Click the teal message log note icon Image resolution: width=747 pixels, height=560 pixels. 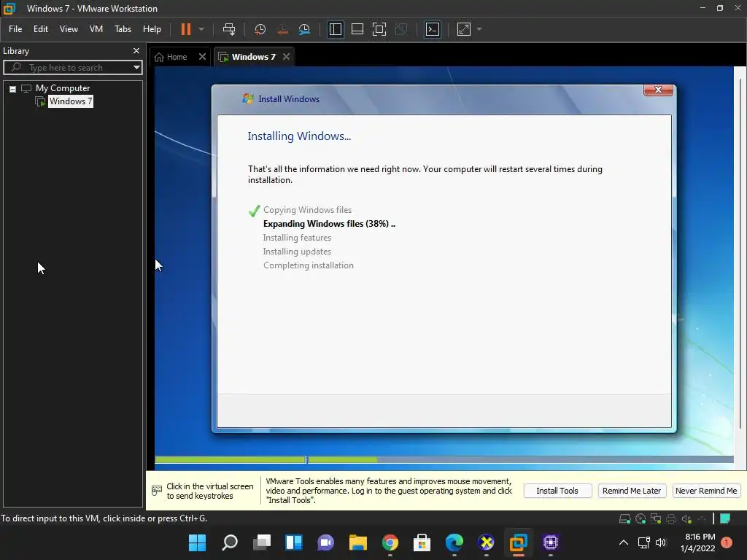pyautogui.click(x=725, y=518)
